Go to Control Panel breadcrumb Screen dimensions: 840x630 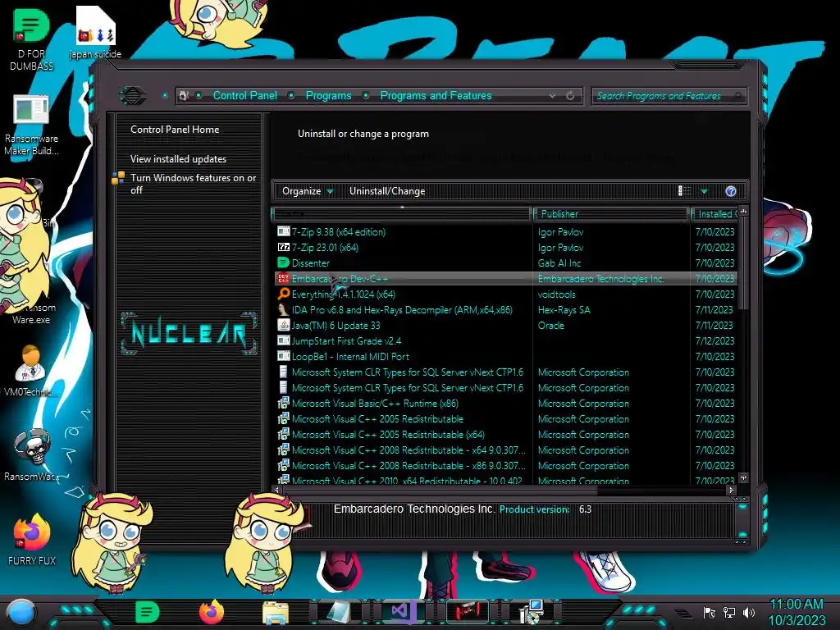(x=244, y=95)
